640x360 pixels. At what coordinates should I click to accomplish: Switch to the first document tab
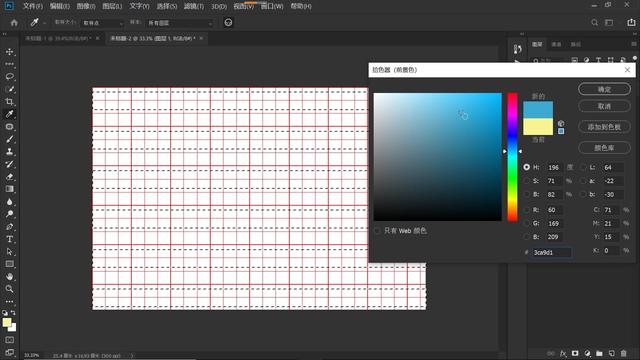pos(58,38)
